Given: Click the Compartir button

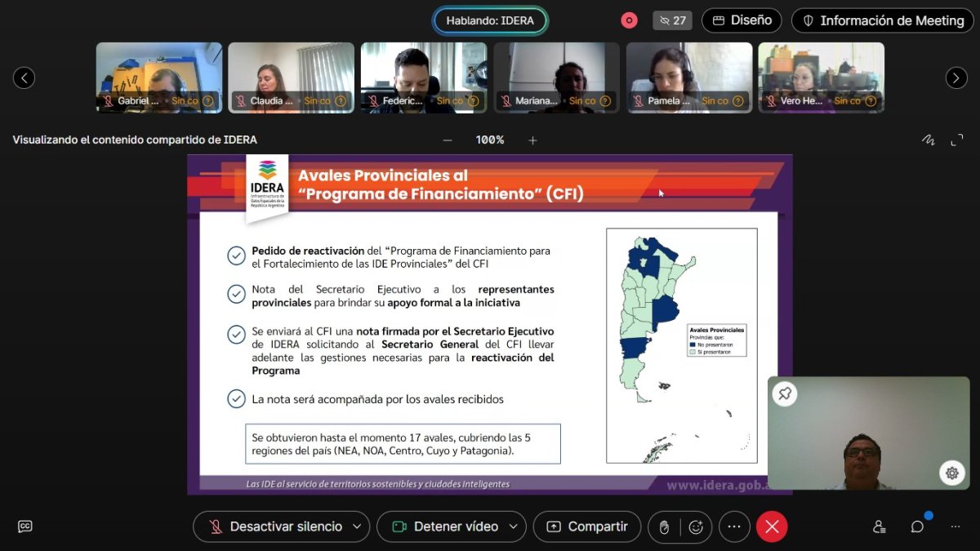Looking at the screenshot, I should 586,527.
